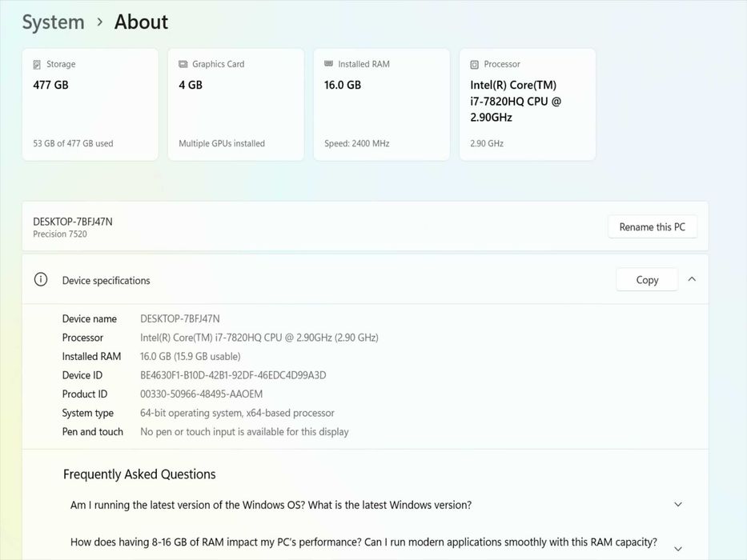Click the 'Pen and touch' label
The height and width of the screenshot is (560, 747).
pos(92,431)
